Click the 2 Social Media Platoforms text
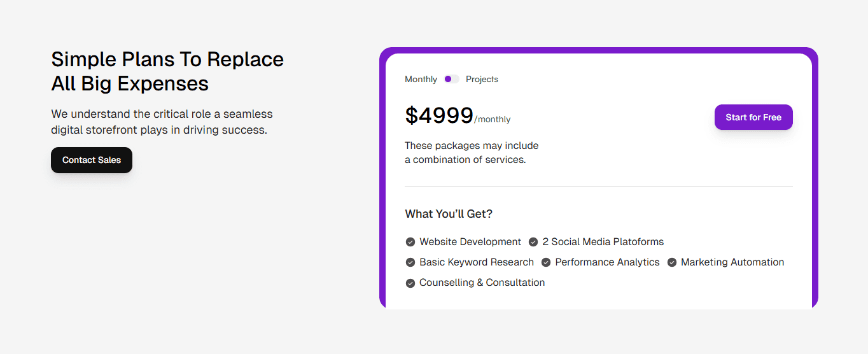The image size is (868, 354). 603,242
